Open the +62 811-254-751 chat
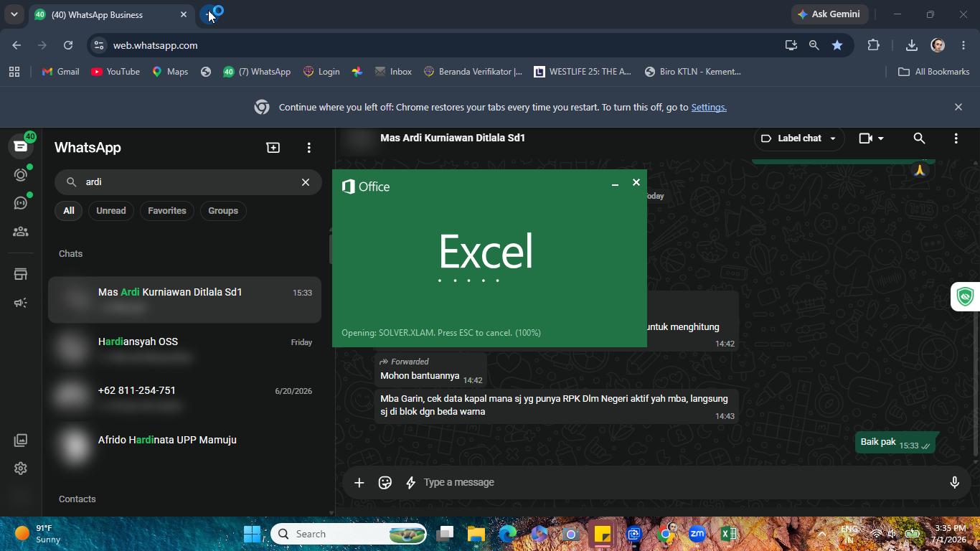Viewport: 980px width, 551px height. [x=185, y=397]
